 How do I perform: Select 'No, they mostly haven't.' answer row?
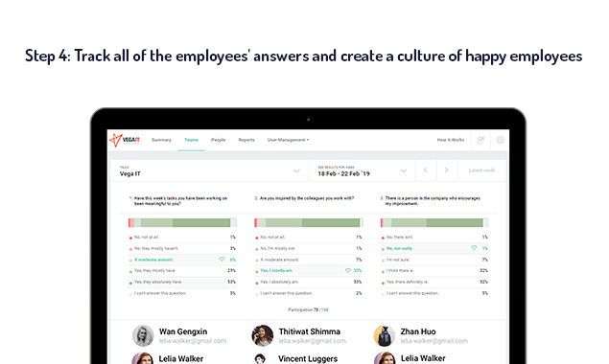(182, 248)
